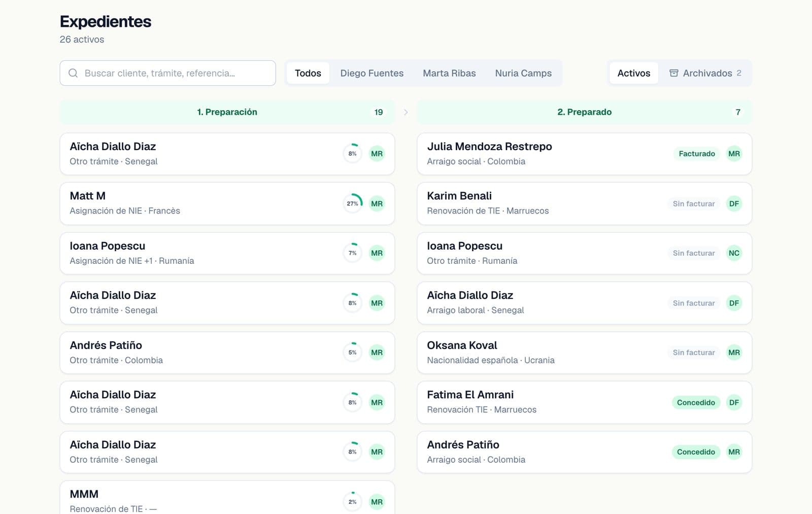
Task: Click the "Julia Mendoza Restrepo" name
Action: pos(489,147)
